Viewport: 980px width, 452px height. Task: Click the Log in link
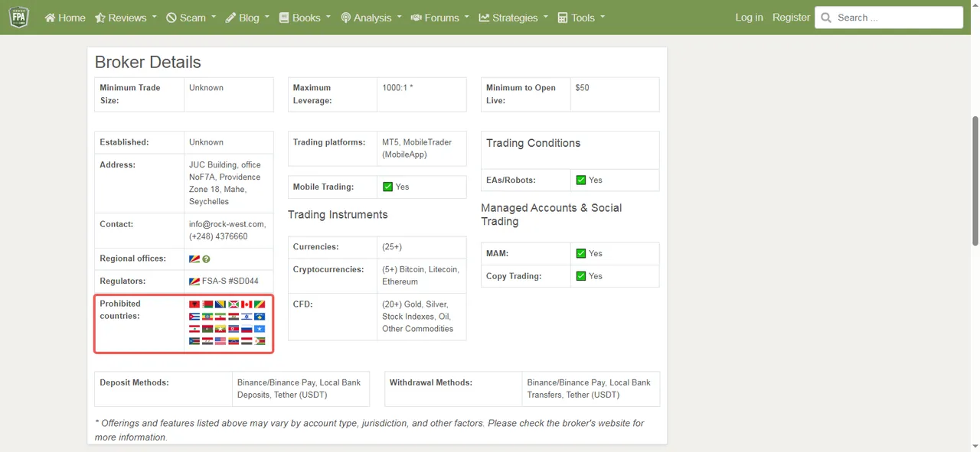coord(749,18)
